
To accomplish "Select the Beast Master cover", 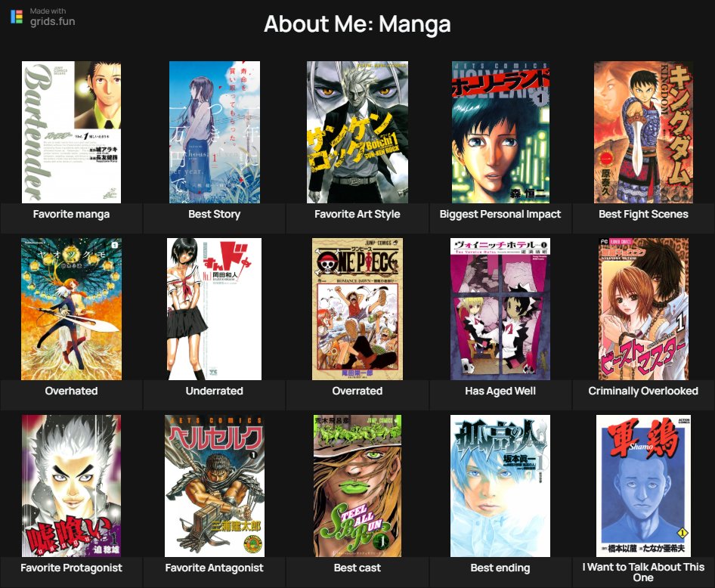I will pyautogui.click(x=643, y=309).
